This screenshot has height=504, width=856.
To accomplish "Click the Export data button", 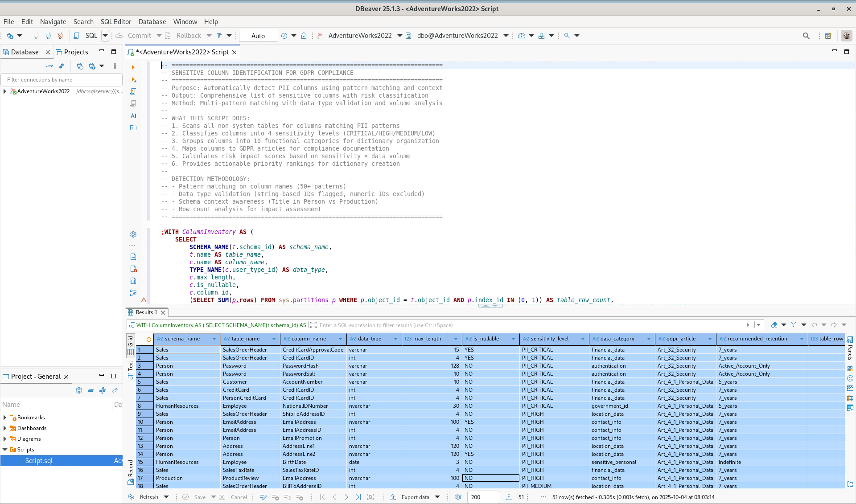I will click(x=415, y=497).
